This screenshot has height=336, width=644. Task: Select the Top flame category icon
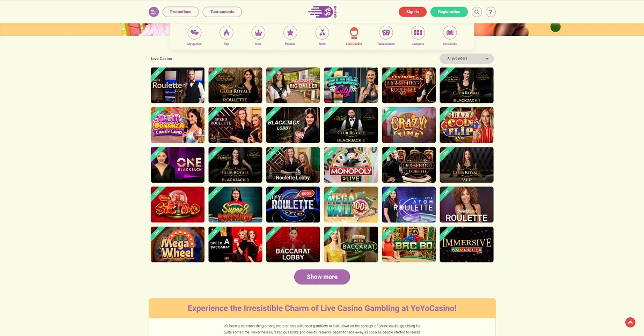tap(226, 32)
